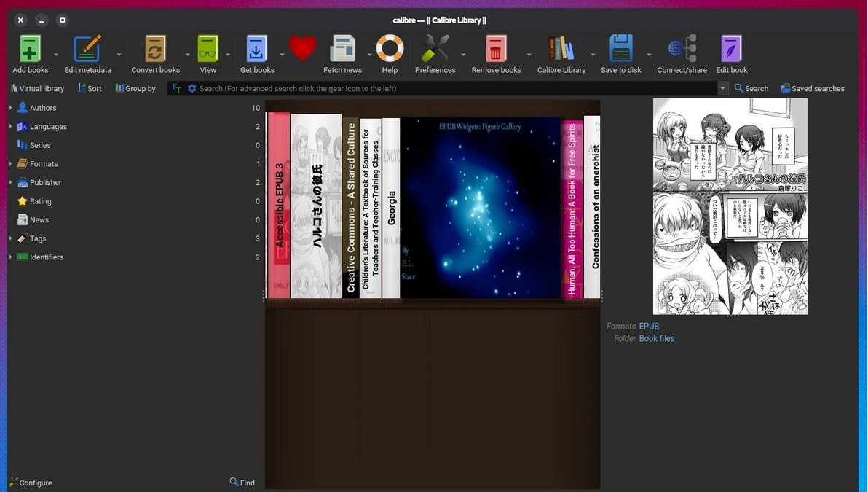Open the Sort menu

pos(90,88)
